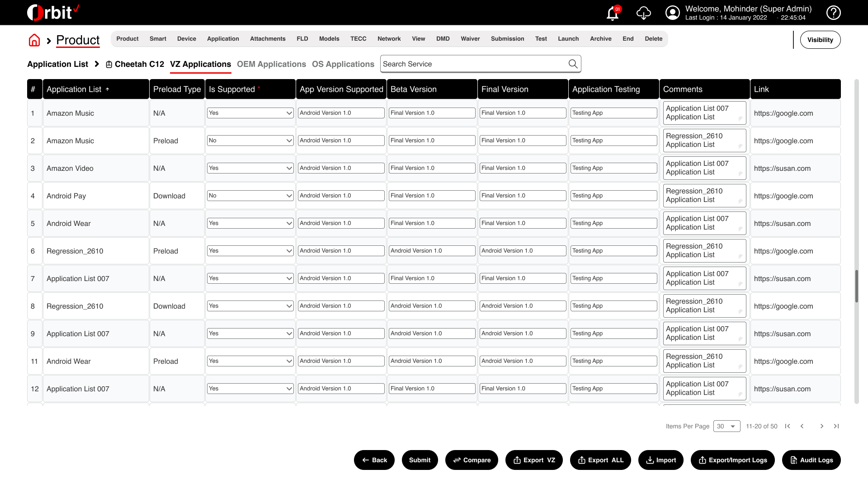Click the Export VZ button
Image resolution: width=868 pixels, height=488 pixels.
(x=534, y=460)
